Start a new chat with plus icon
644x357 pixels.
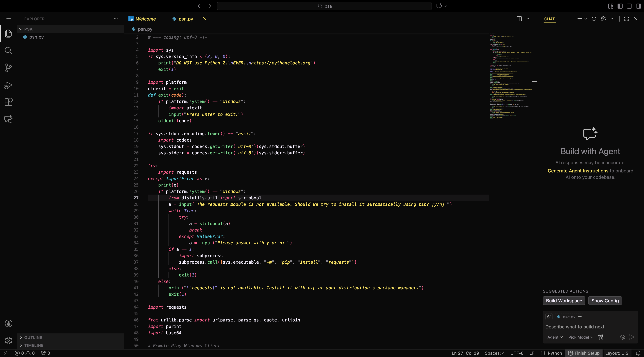tap(580, 19)
